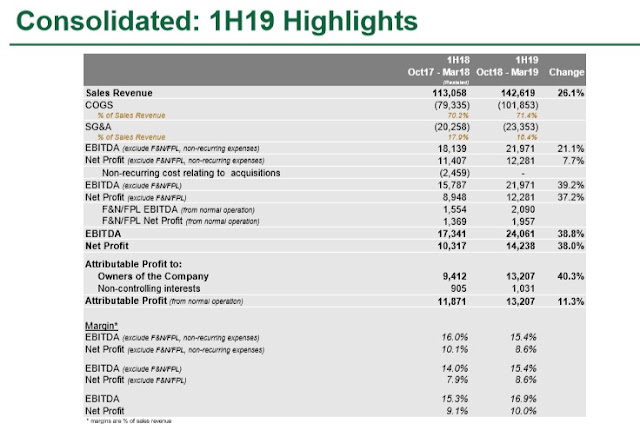Screen dimensions: 640x424
Task: Click the COGS row label
Action: pyautogui.click(x=99, y=105)
